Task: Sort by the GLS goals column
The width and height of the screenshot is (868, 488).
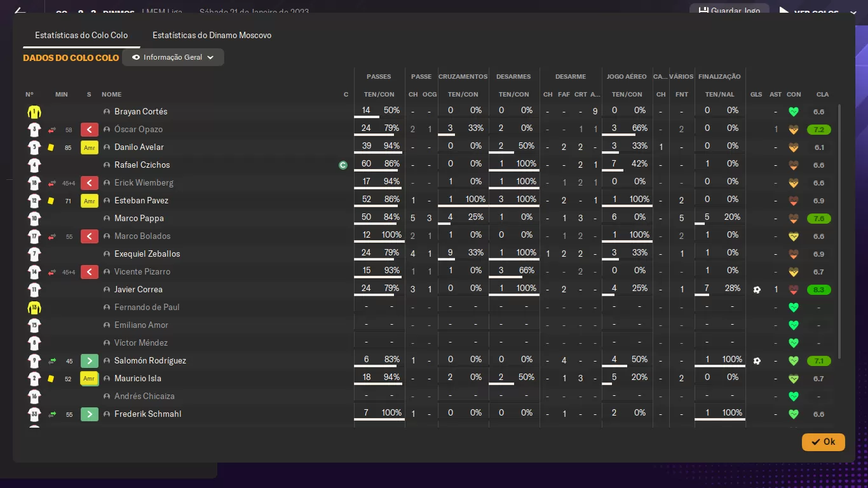Action: pos(756,95)
